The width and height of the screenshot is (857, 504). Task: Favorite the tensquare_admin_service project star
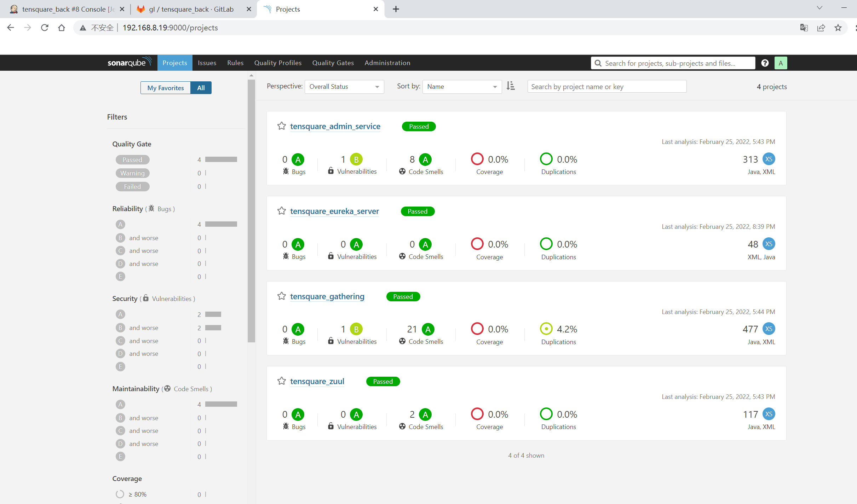[x=281, y=126]
